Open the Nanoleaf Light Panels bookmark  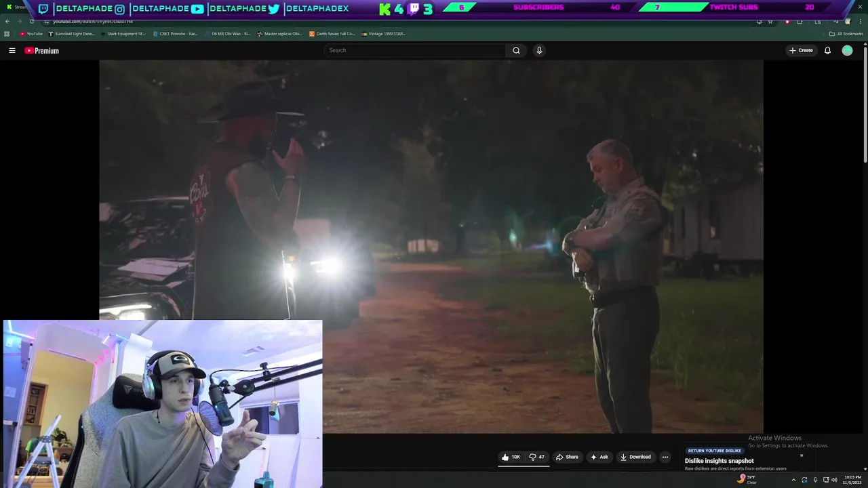(x=71, y=33)
